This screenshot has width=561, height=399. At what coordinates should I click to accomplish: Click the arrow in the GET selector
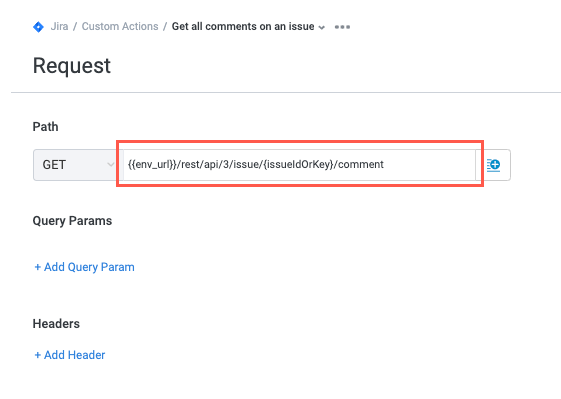110,165
